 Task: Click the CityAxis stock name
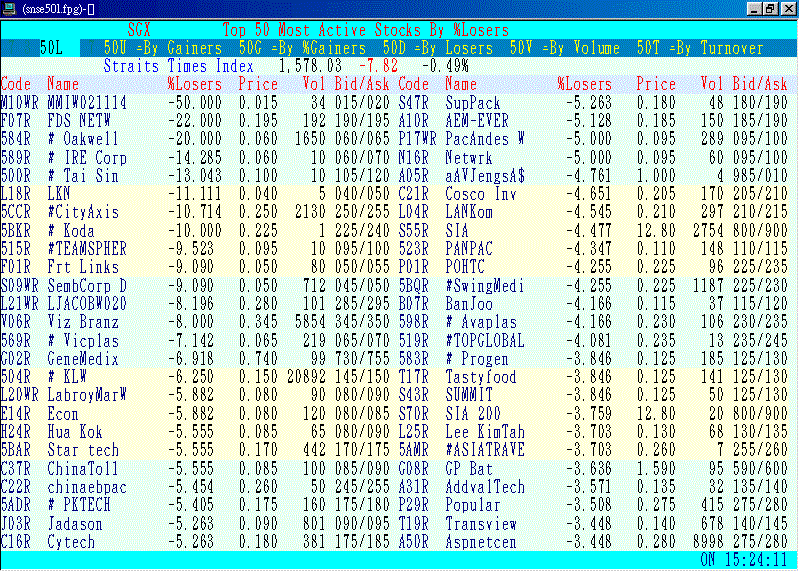click(x=83, y=212)
